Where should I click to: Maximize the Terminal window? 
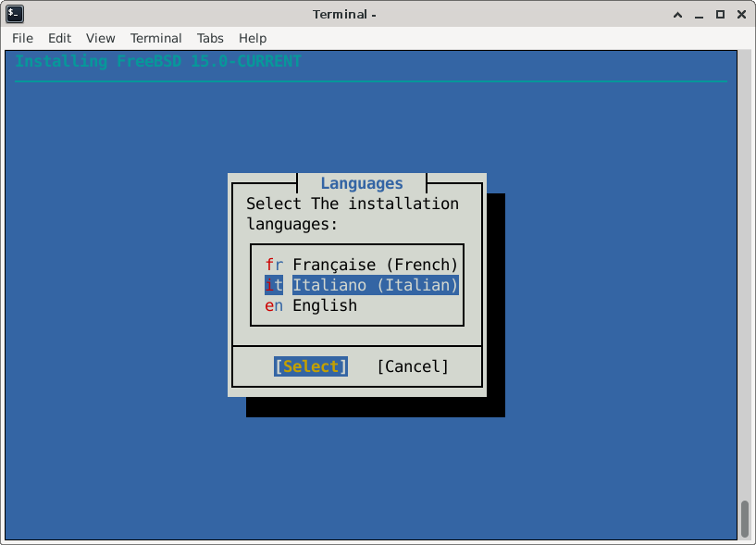(720, 14)
